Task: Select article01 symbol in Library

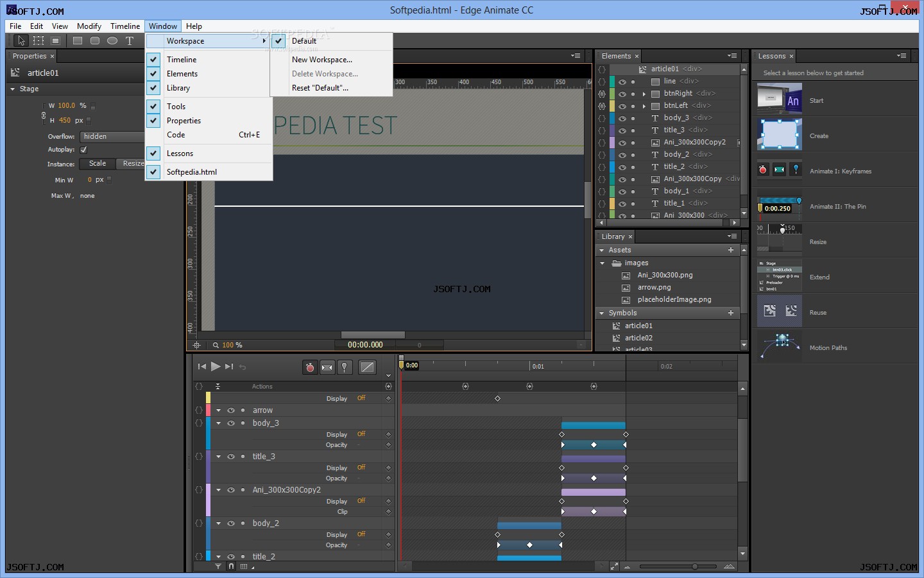Action: point(638,326)
